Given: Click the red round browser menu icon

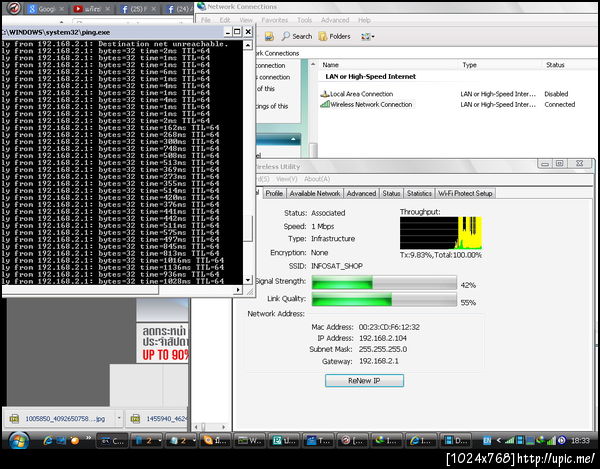Looking at the screenshot, I should [x=14, y=8].
